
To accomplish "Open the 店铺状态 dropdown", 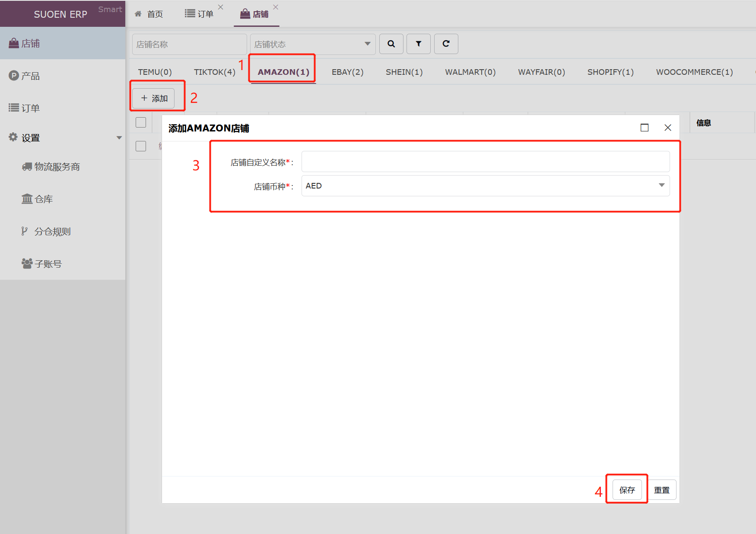I will [313, 44].
